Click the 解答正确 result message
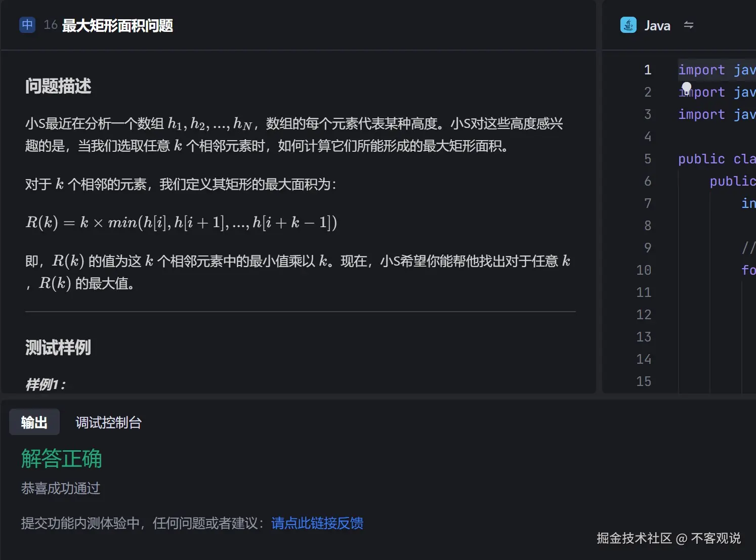This screenshot has width=756, height=560. [x=62, y=459]
